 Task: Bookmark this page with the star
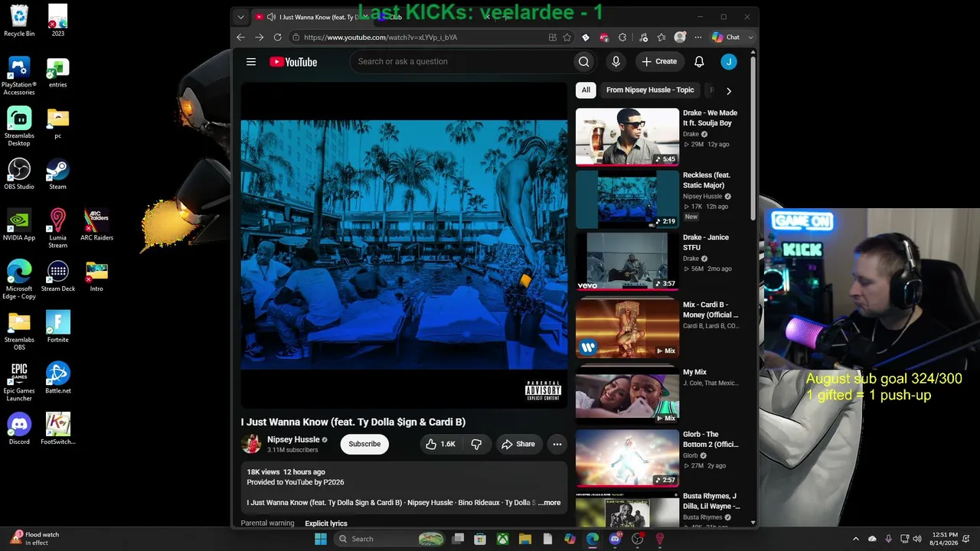pyautogui.click(x=567, y=37)
